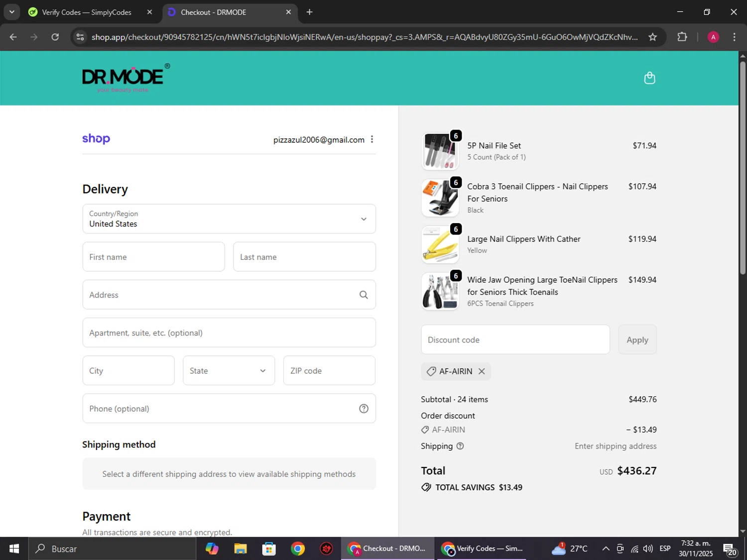Viewport: 747px width, 560px height.
Task: Click the help icon next to Shipping
Action: (460, 446)
